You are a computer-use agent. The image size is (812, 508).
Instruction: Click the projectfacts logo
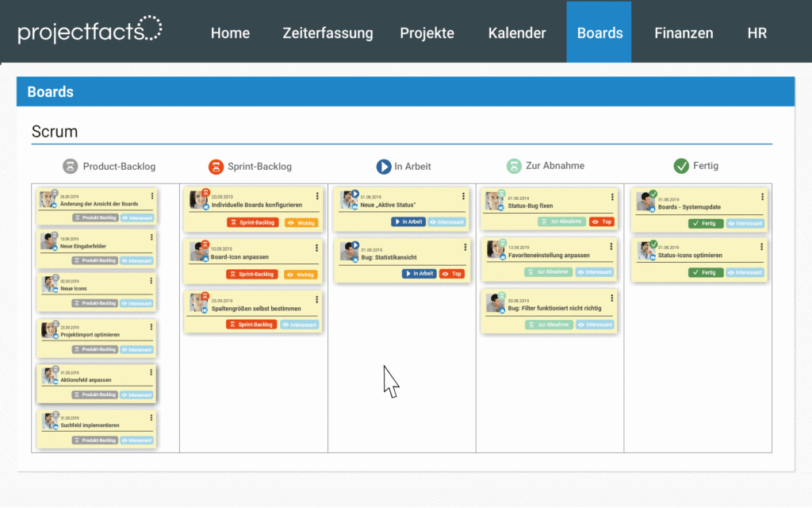tap(90, 31)
